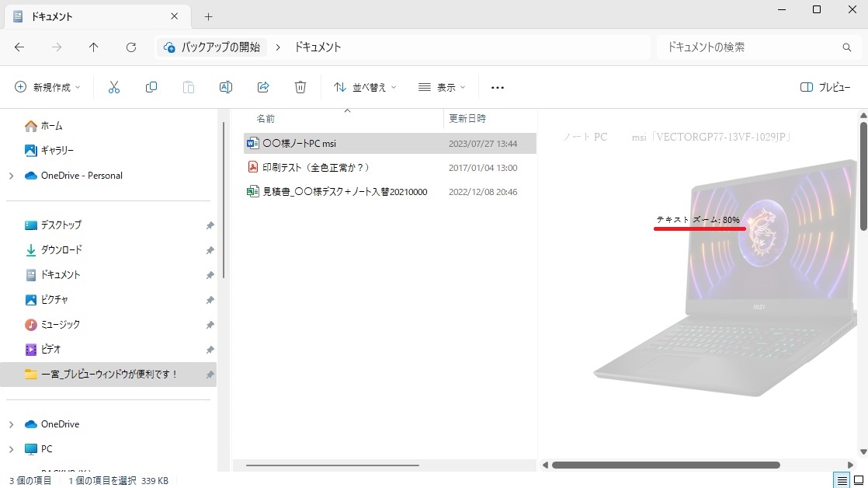This screenshot has width=868, height=488.
Task: Click the preview pane horizontal scrollbar
Action: click(665, 465)
